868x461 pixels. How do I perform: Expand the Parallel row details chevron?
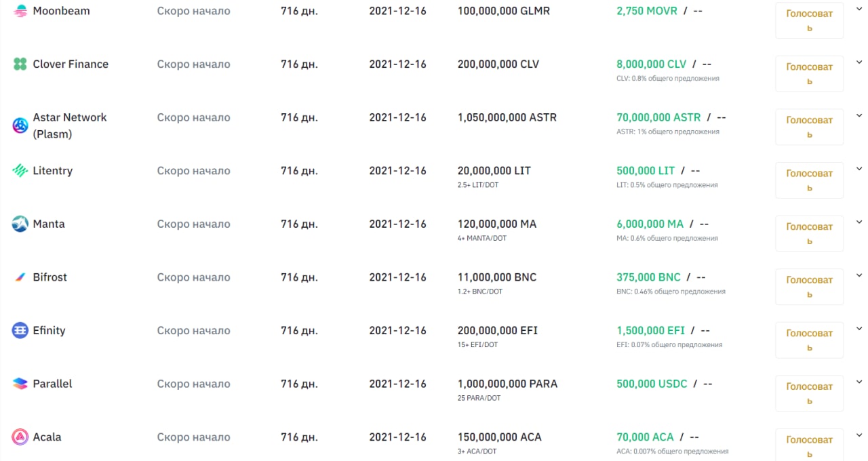point(859,382)
